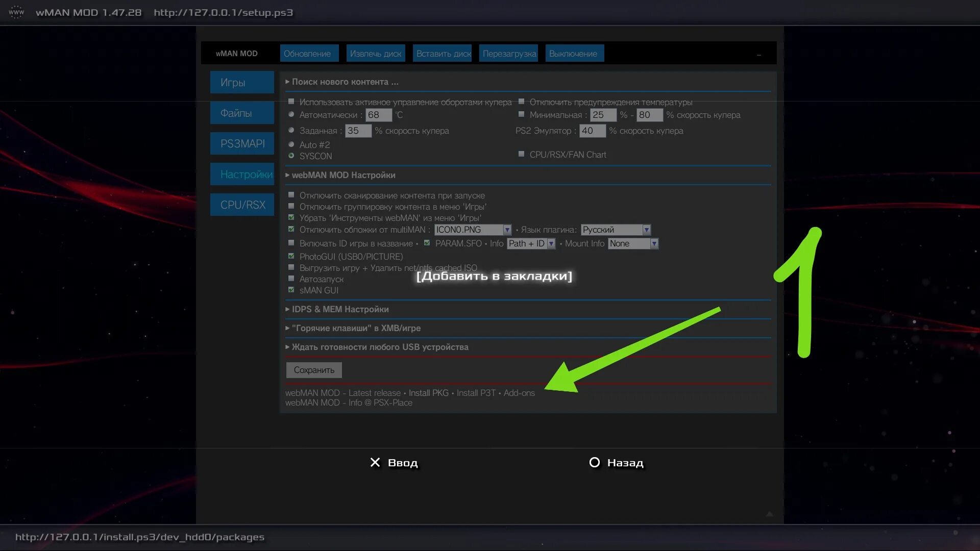
Task: Open the Info Path + ID dropdown
Action: (x=531, y=243)
